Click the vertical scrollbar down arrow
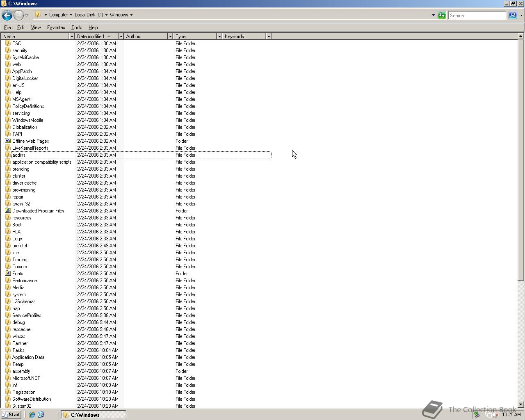525x420 pixels. 520,404
